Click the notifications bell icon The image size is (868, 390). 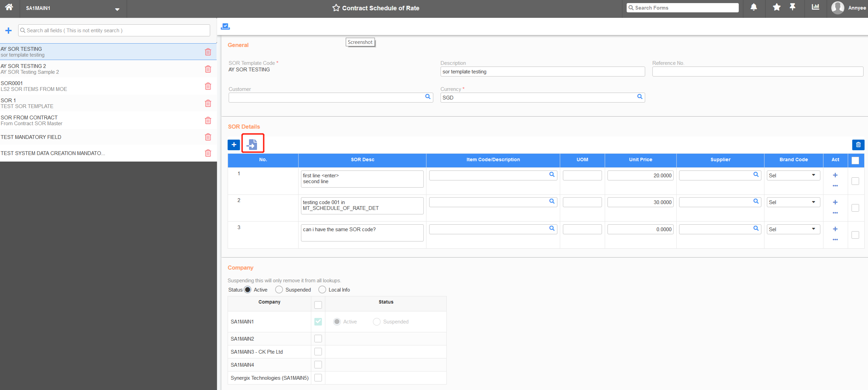tap(754, 7)
